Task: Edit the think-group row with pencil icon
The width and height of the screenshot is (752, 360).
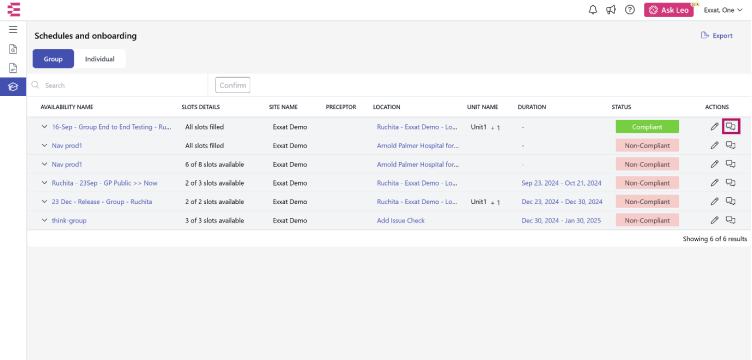Action: [715, 221]
